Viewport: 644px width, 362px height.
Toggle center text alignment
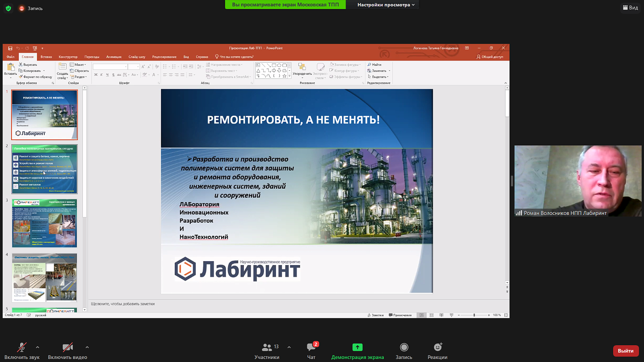click(x=170, y=75)
